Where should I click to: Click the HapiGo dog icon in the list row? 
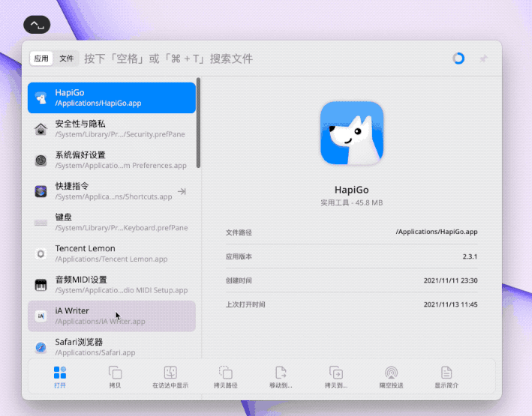41,97
